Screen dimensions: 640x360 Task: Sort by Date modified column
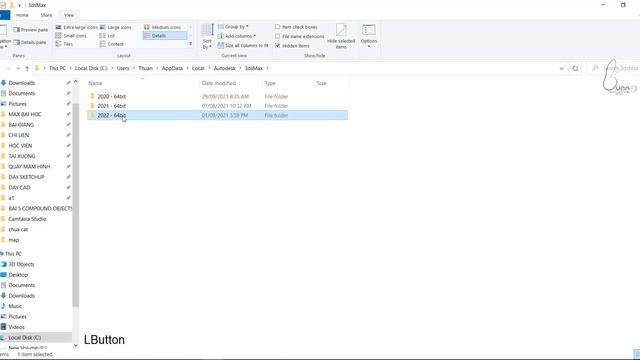click(x=231, y=83)
